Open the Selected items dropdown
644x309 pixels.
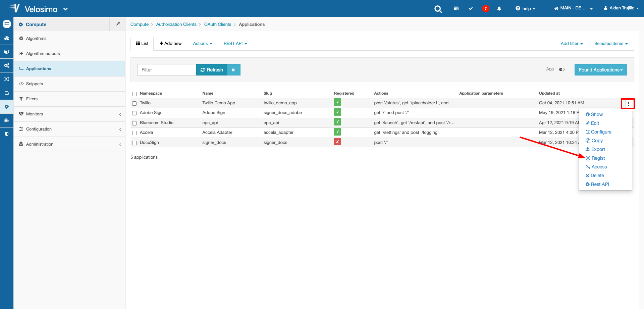point(611,44)
